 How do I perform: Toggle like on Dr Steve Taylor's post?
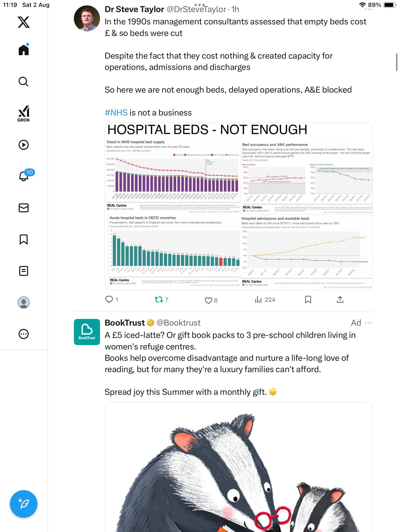point(209,300)
